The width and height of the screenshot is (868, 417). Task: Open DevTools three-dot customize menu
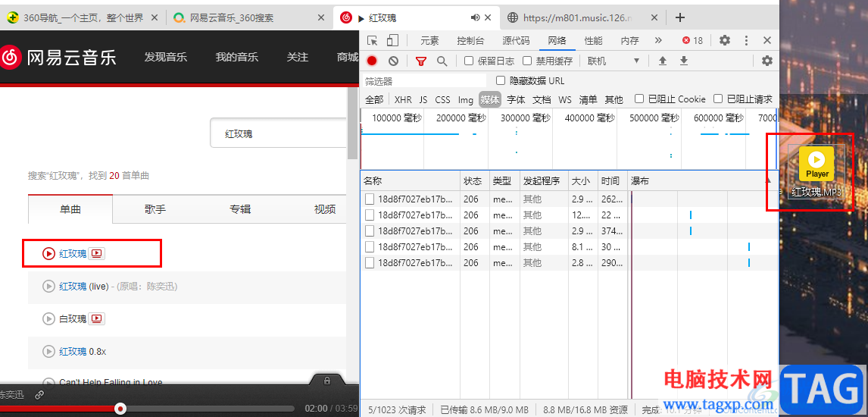click(746, 40)
